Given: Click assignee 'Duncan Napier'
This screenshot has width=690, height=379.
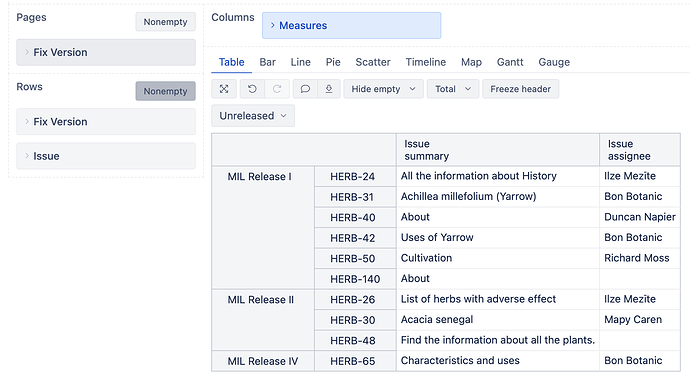Looking at the screenshot, I should (640, 217).
